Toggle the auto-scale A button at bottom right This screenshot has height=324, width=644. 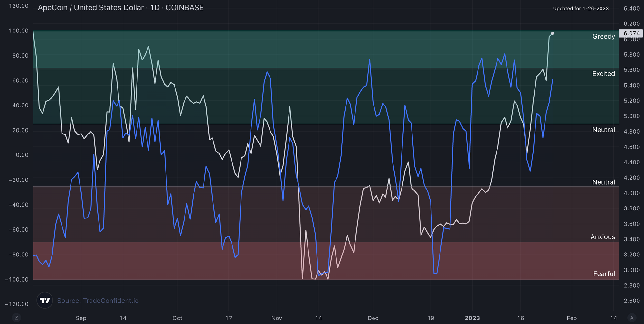632,318
